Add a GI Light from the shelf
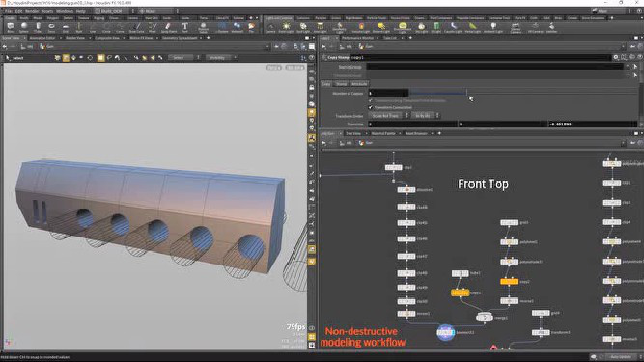The image size is (644, 362). [436, 27]
